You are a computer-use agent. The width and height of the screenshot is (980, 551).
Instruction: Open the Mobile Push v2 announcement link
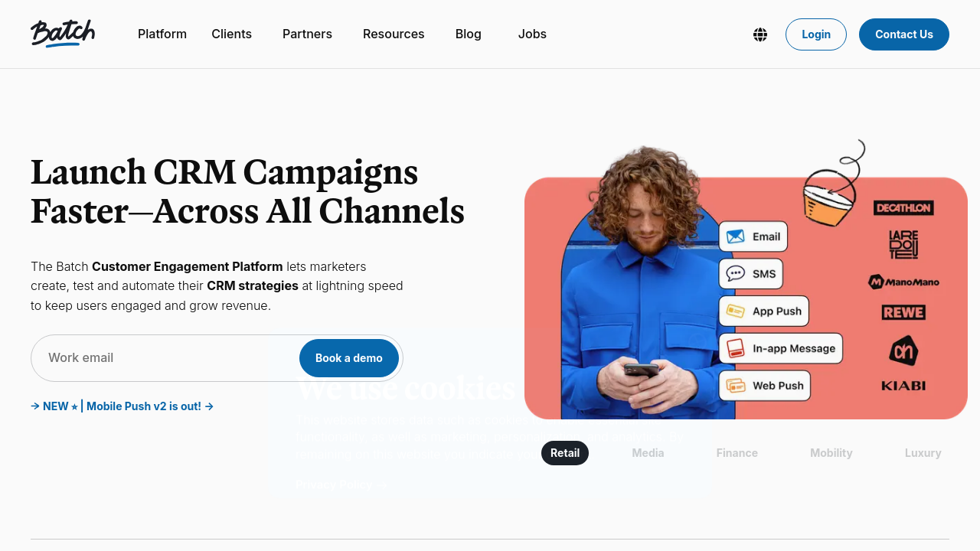coord(122,406)
